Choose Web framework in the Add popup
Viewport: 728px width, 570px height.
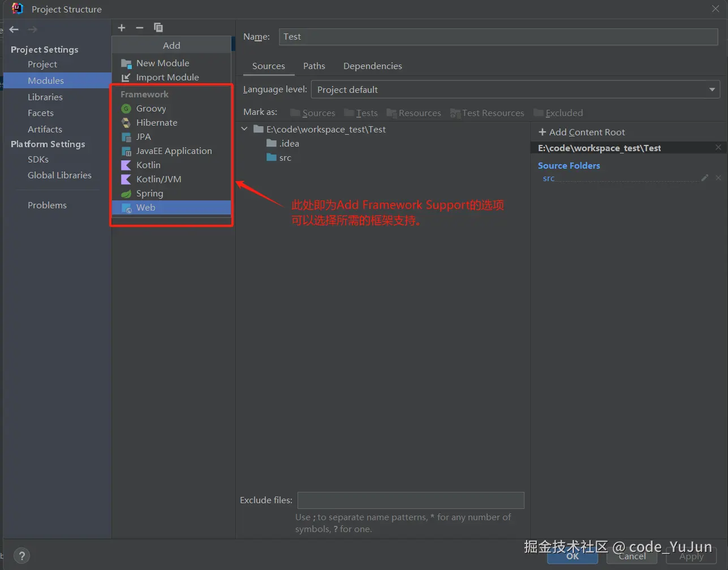tap(145, 208)
